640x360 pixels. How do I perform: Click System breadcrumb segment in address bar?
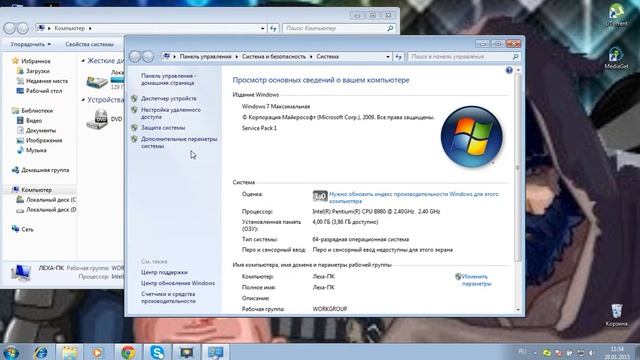point(327,57)
